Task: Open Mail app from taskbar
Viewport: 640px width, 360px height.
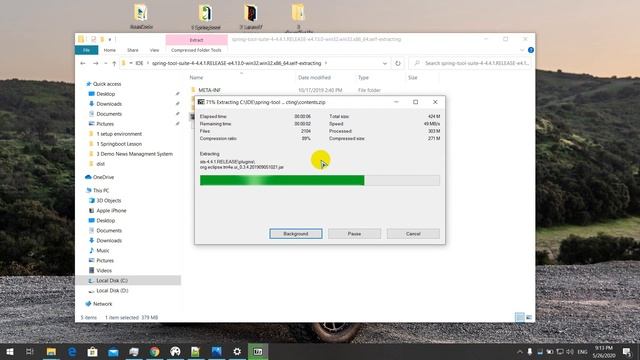Action: [113, 351]
